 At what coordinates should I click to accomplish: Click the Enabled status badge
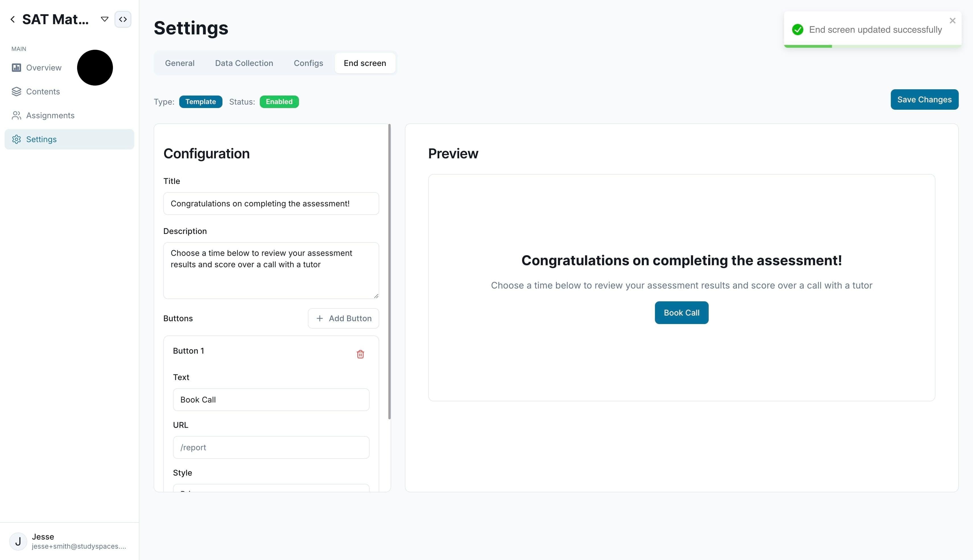279,102
